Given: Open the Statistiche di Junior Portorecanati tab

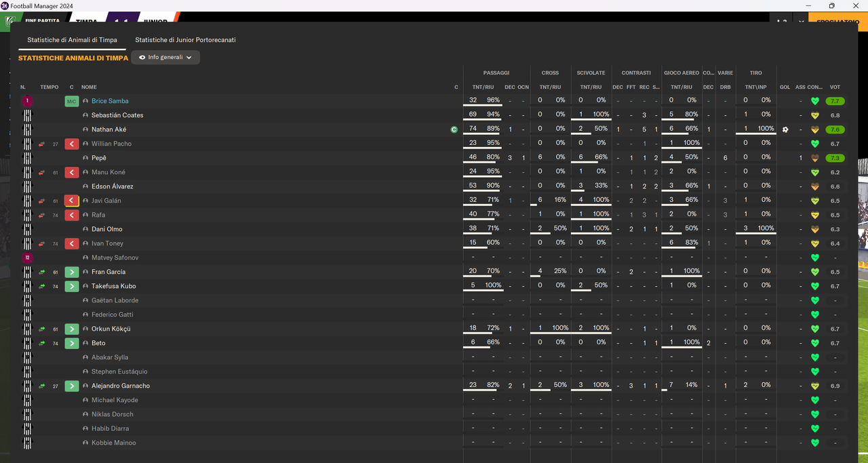Looking at the screenshot, I should 185,40.
